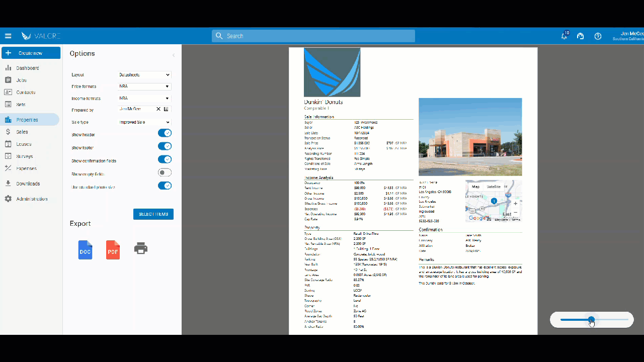Screen dimensions: 644x362
Task: Go to Contacts in sidebar
Action: [26, 92]
